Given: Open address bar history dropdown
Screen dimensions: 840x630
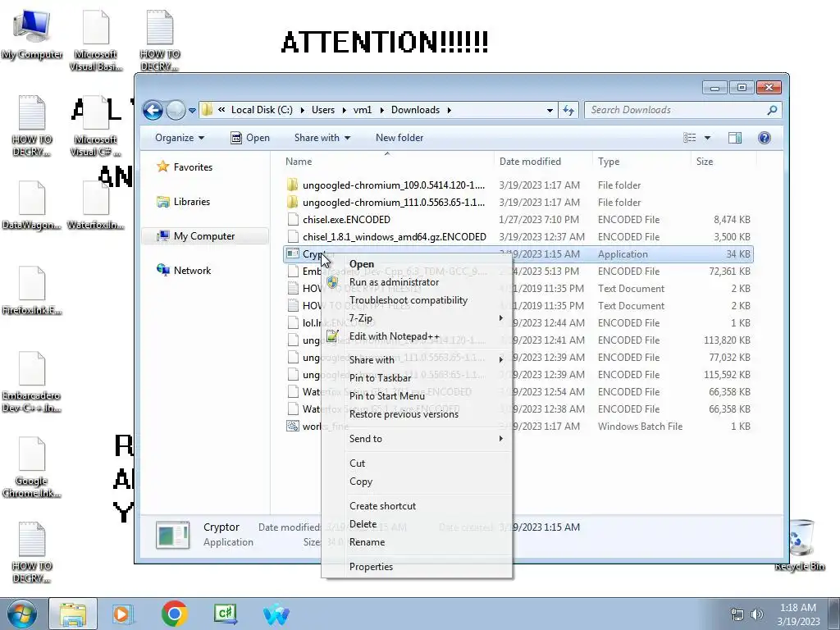Looking at the screenshot, I should pyautogui.click(x=550, y=111).
